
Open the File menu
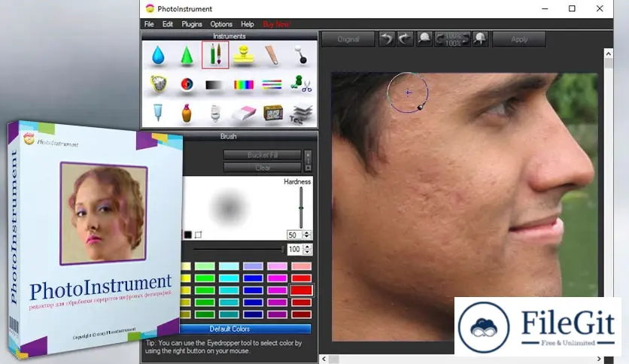tap(149, 24)
